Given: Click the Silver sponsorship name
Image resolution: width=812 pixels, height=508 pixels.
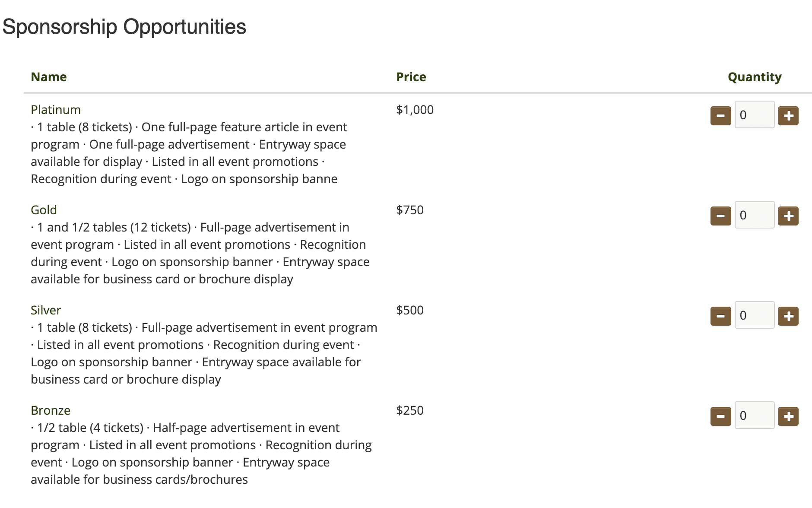Looking at the screenshot, I should pos(46,310).
